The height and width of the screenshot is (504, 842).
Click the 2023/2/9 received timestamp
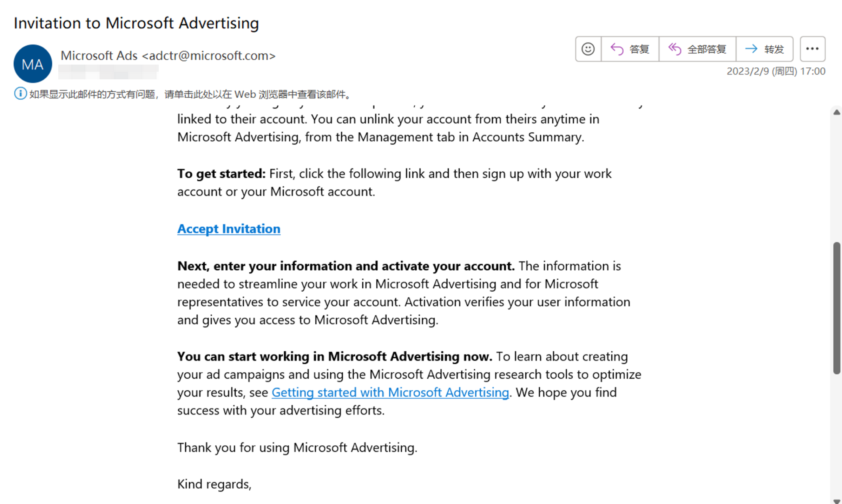click(x=775, y=71)
